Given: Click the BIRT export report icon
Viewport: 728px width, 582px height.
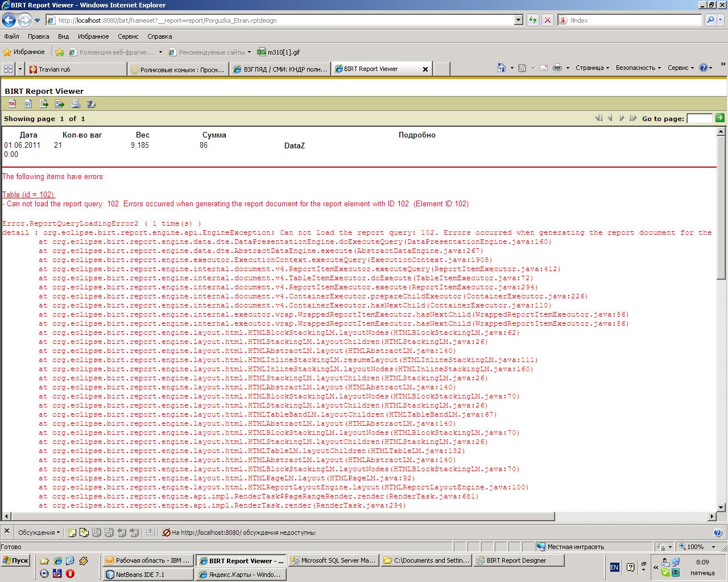Looking at the screenshot, I should tap(60, 103).
